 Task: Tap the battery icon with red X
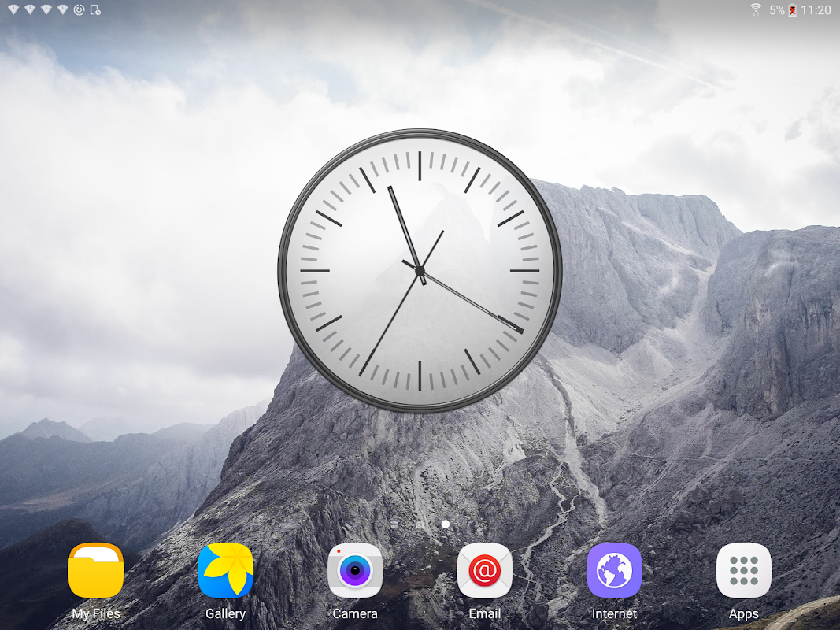pyautogui.click(x=792, y=10)
